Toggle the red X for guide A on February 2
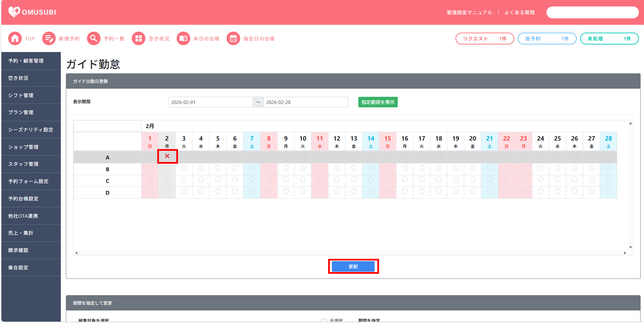The image size is (644, 323). pos(167,156)
